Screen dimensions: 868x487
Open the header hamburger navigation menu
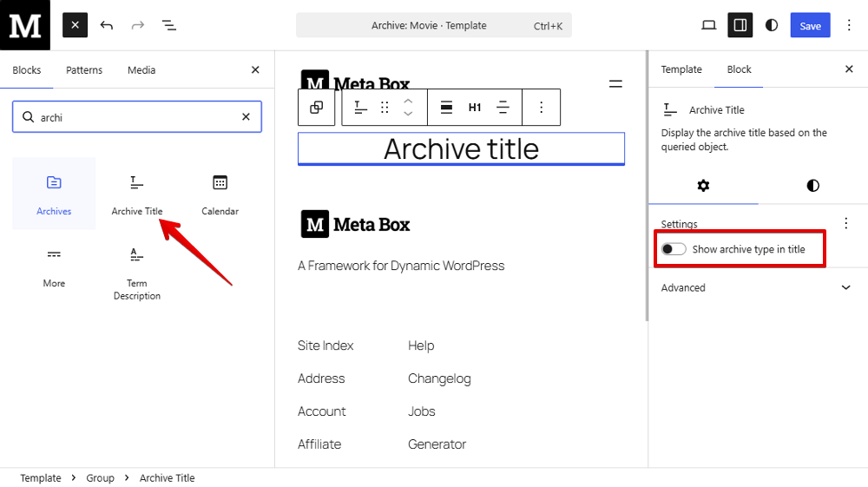click(x=615, y=84)
